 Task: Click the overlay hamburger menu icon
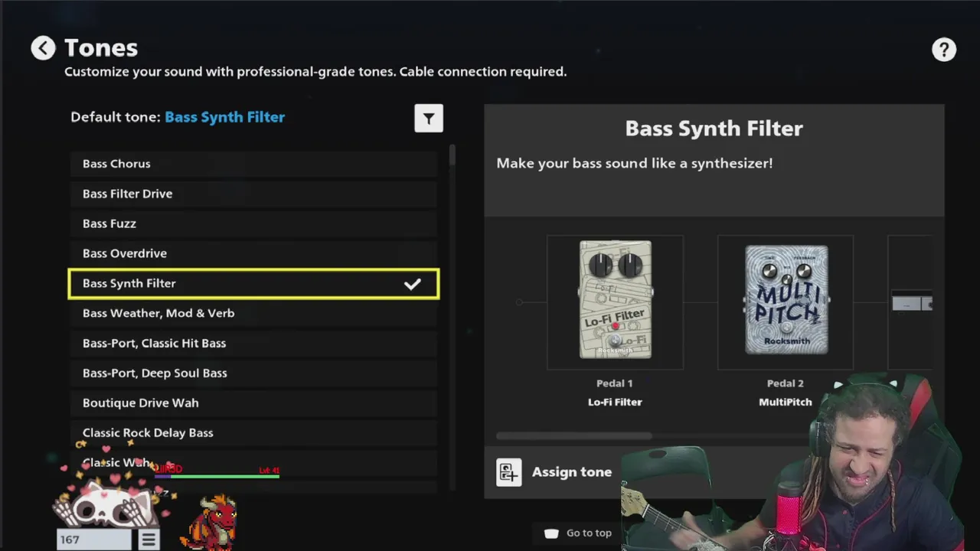click(149, 540)
